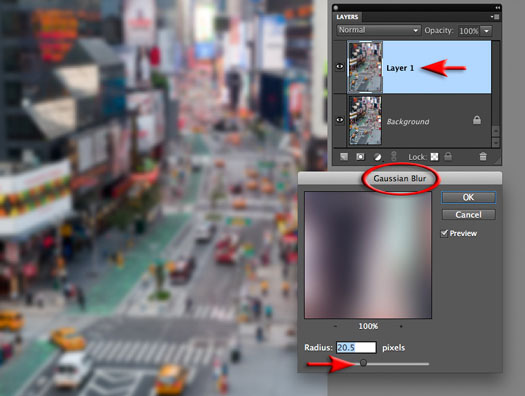Hide Layer 1 using its eye icon
The image size is (525, 396).
(x=340, y=66)
